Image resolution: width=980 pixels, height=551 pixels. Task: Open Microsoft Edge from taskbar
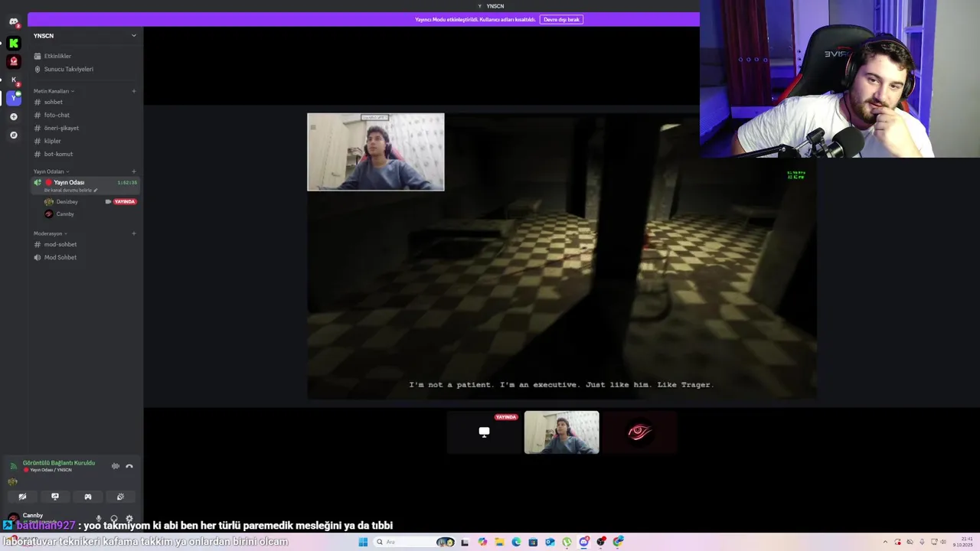tap(516, 542)
